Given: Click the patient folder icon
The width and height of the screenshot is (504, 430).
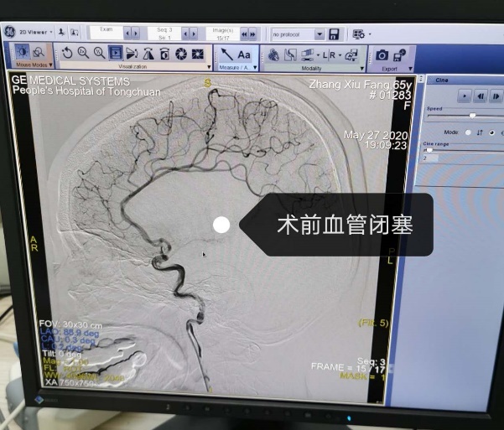Looking at the screenshot, I should click(75, 33).
